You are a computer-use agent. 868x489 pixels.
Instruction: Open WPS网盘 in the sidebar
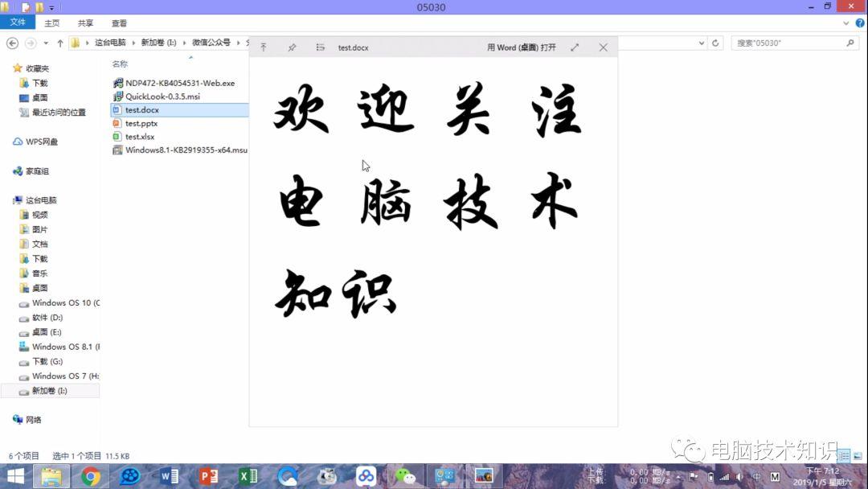(42, 142)
